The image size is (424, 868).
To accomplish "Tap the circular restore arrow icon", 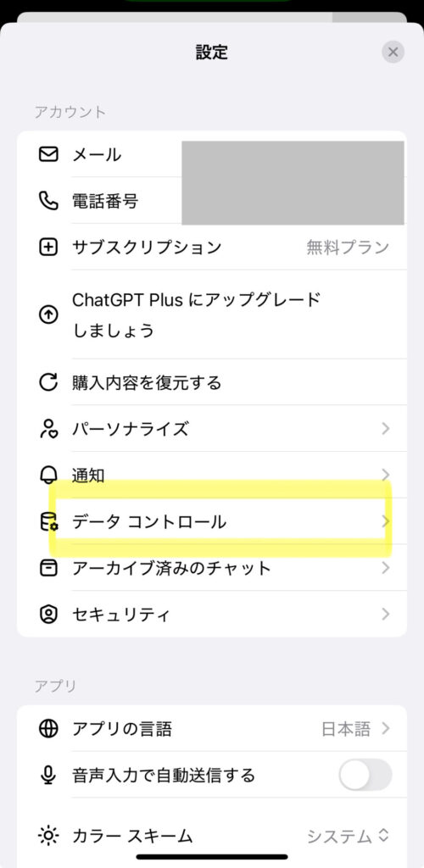I will 48,382.
